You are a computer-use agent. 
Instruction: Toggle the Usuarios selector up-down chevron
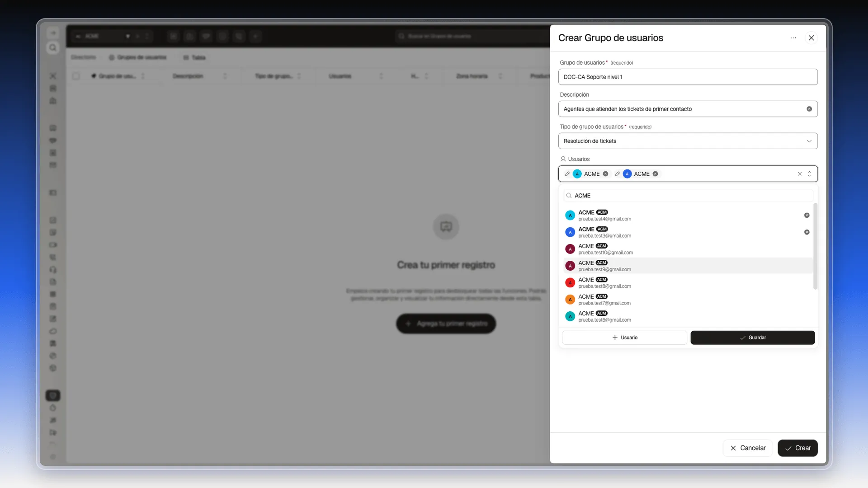(809, 174)
